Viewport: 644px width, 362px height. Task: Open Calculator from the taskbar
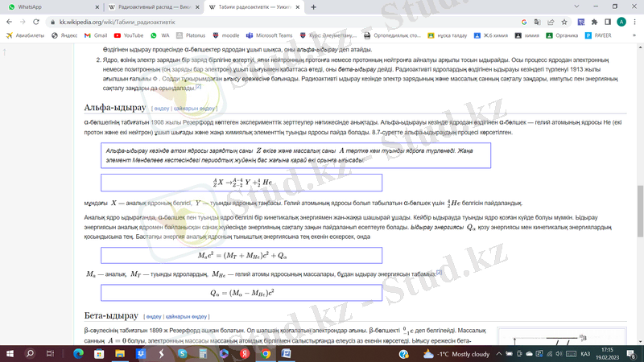[203, 354]
